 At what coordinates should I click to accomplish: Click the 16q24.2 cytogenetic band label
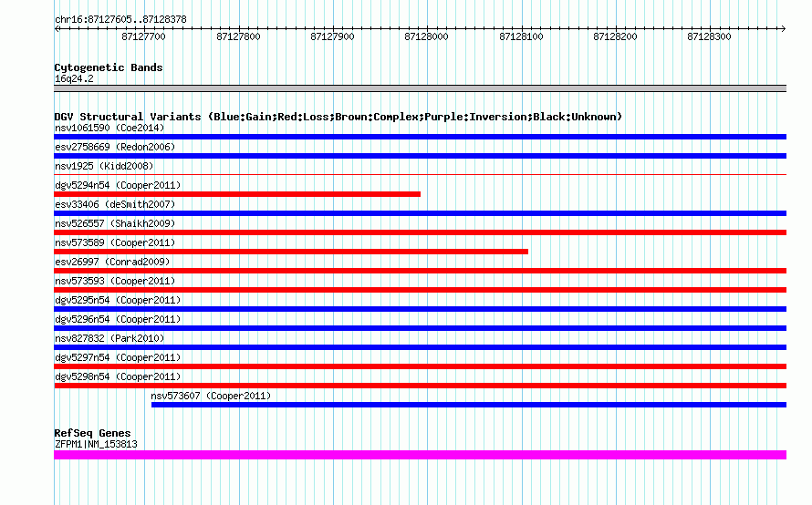tap(74, 78)
